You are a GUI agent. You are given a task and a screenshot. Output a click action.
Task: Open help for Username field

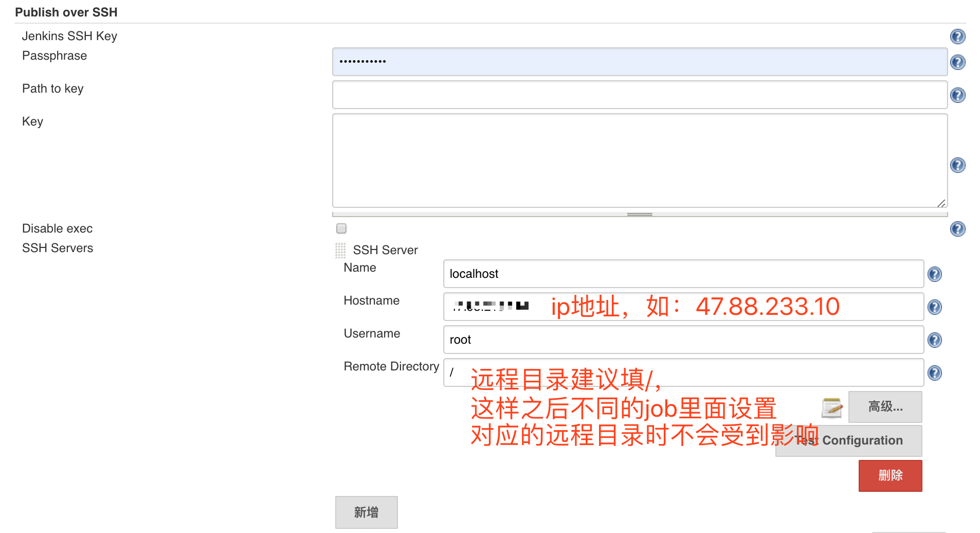pos(934,340)
